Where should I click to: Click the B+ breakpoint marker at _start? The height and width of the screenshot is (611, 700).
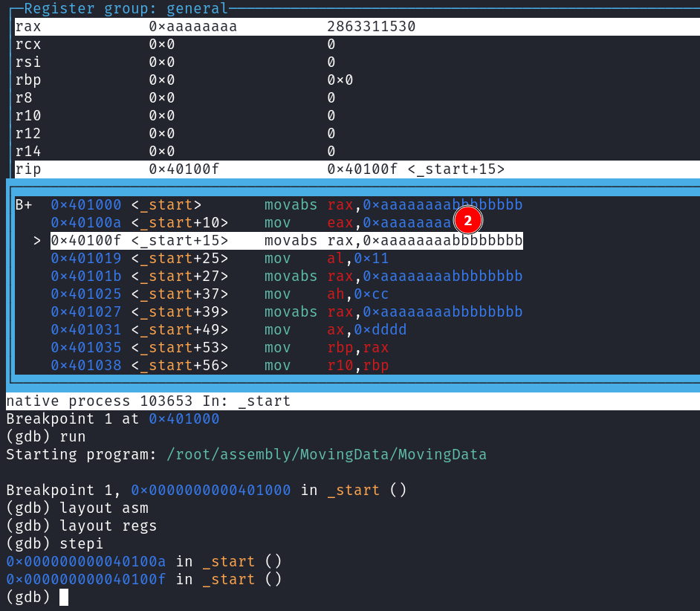24,204
